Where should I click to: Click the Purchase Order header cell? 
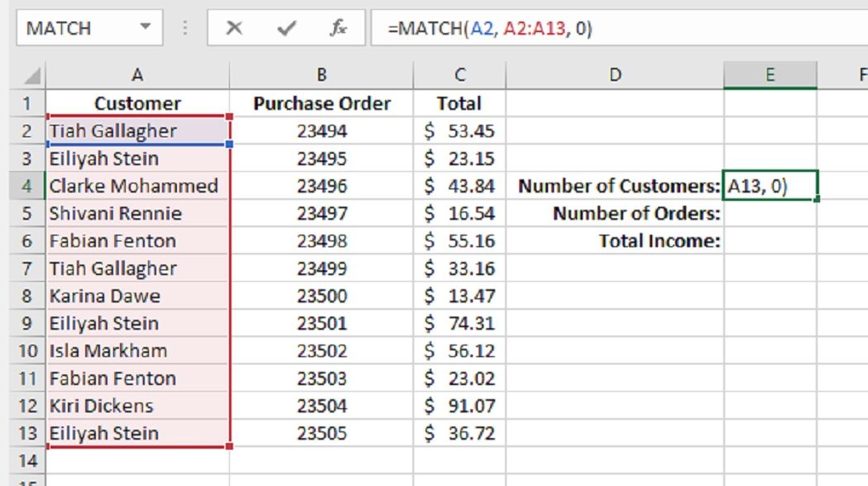(321, 103)
